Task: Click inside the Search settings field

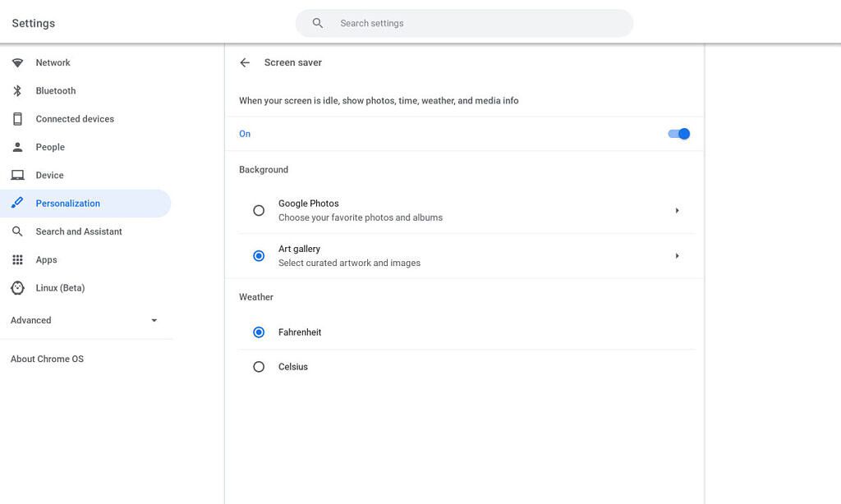Action: tap(464, 23)
